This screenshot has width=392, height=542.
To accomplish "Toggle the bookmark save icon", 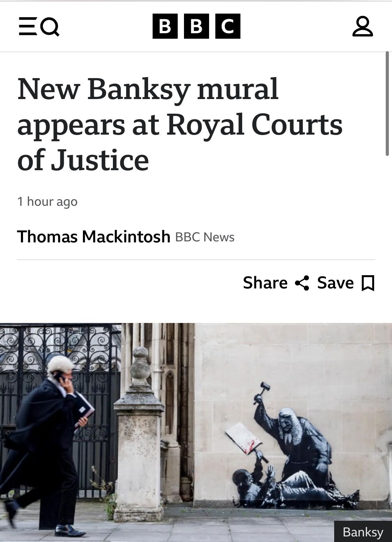I will point(368,283).
